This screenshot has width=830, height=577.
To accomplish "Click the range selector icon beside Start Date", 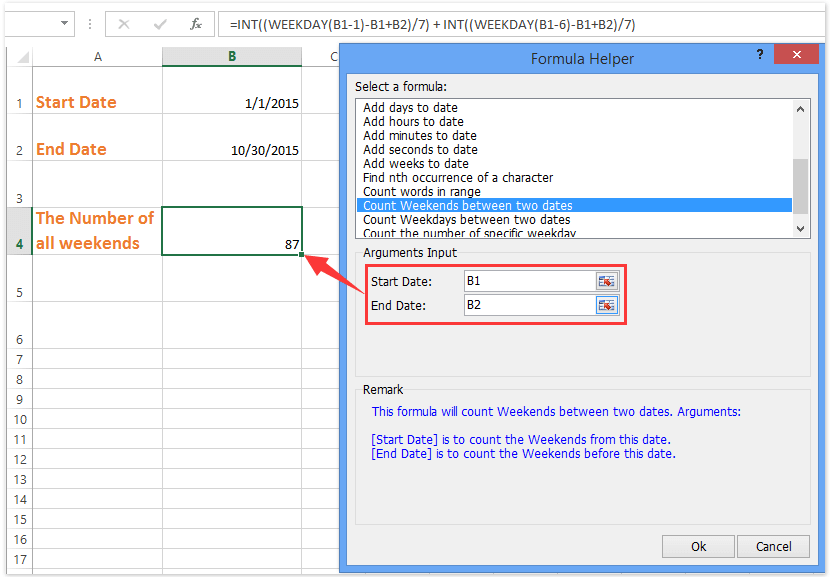I will pyautogui.click(x=606, y=281).
